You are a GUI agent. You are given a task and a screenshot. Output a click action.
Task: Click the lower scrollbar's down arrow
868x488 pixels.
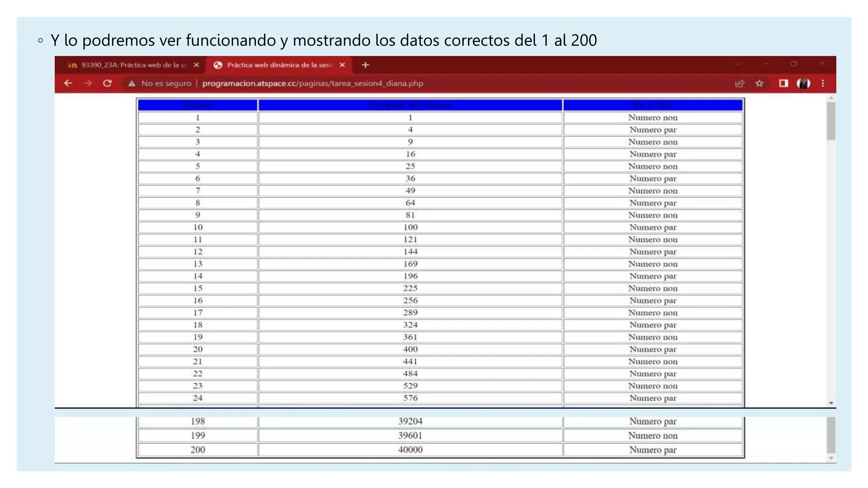(x=831, y=458)
